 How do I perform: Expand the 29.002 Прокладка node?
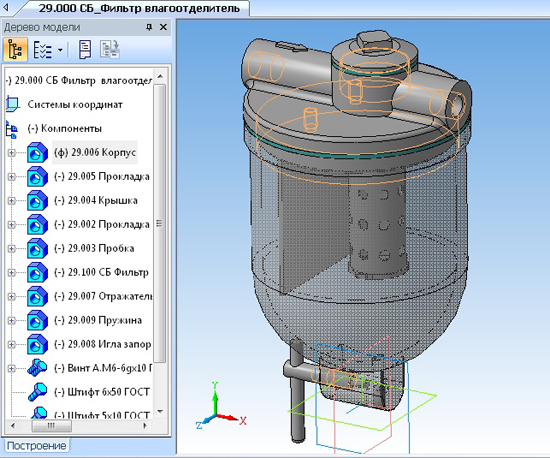[x=12, y=224]
